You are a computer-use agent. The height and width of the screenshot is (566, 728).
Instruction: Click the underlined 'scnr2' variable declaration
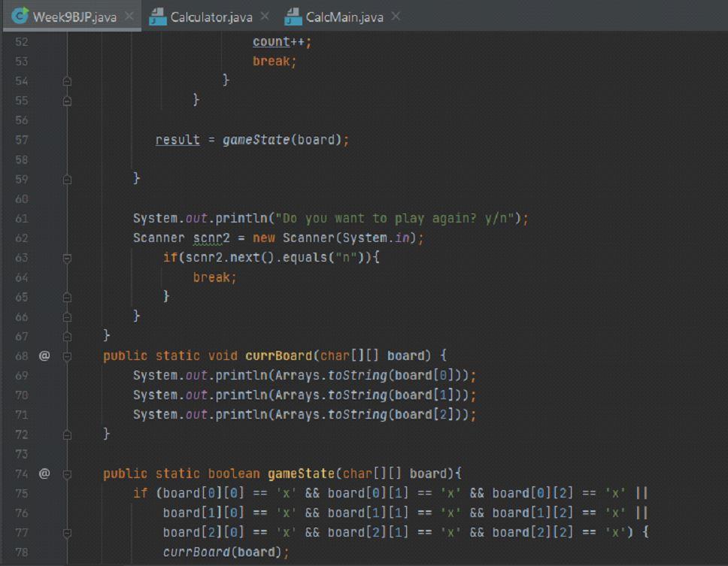pyautogui.click(x=211, y=238)
